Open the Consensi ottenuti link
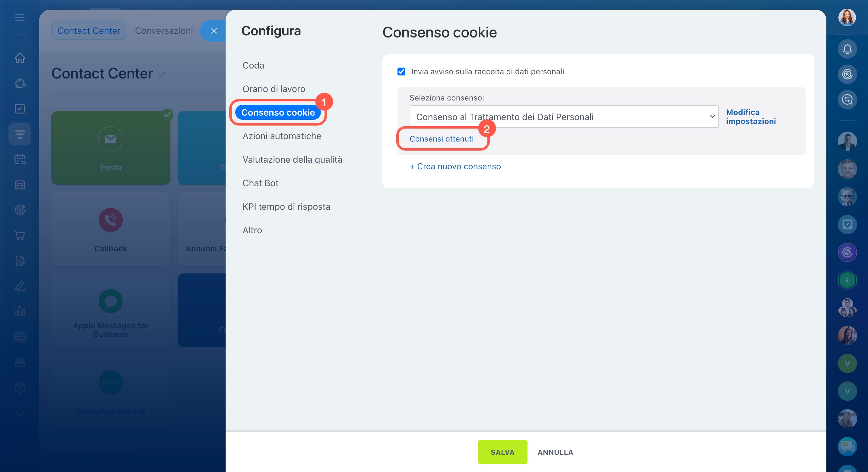868x472 pixels. pyautogui.click(x=442, y=139)
